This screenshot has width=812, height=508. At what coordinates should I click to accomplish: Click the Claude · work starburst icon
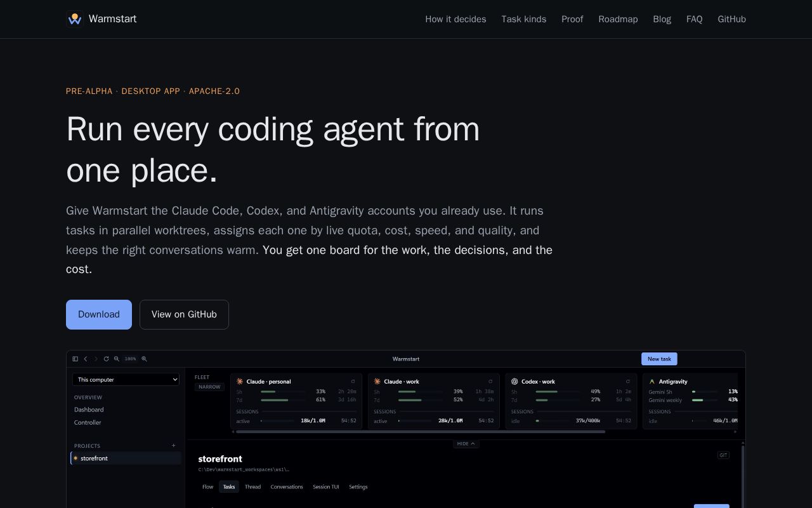point(377,382)
